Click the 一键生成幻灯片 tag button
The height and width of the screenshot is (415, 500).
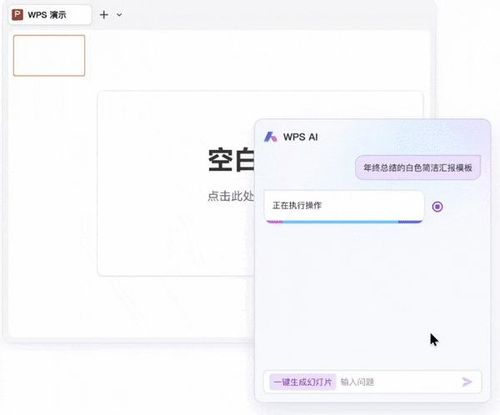tap(303, 382)
